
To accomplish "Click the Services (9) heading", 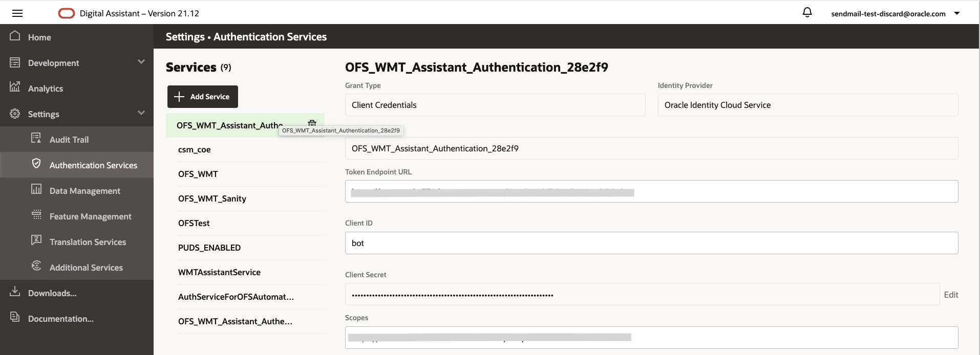I will pyautogui.click(x=199, y=67).
